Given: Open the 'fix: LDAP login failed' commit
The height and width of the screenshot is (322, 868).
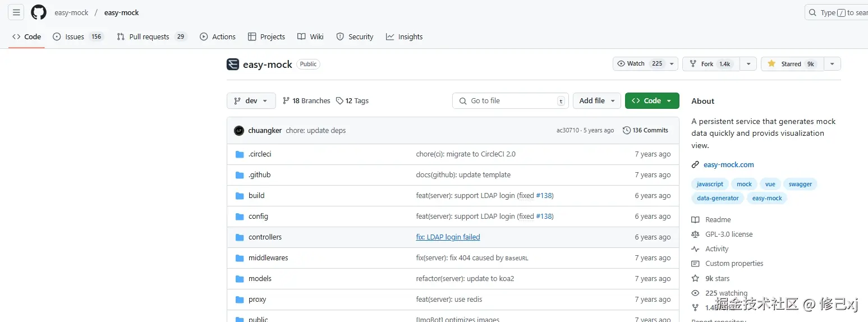Looking at the screenshot, I should [448, 237].
